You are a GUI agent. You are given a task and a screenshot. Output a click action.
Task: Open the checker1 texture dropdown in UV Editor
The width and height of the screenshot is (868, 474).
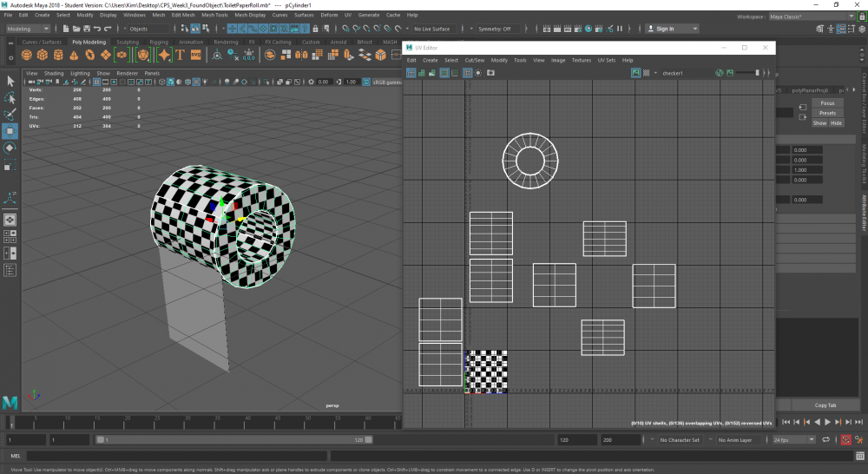click(x=656, y=73)
